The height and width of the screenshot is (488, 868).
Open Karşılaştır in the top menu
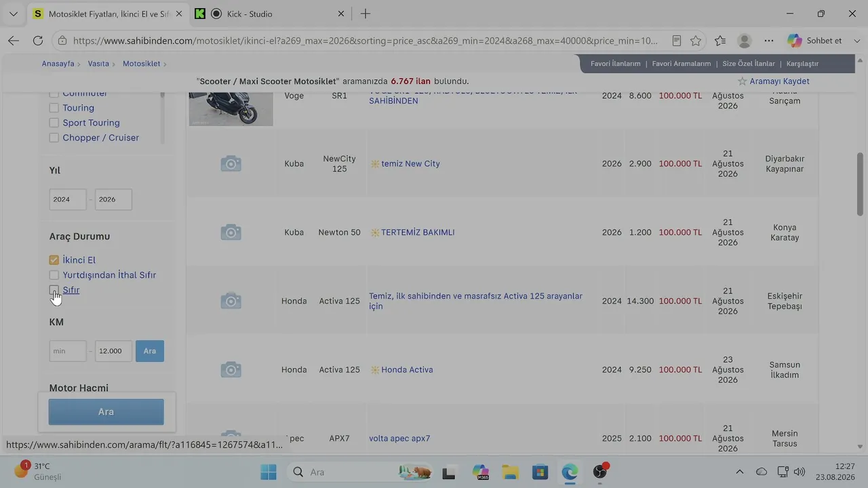[x=802, y=64]
